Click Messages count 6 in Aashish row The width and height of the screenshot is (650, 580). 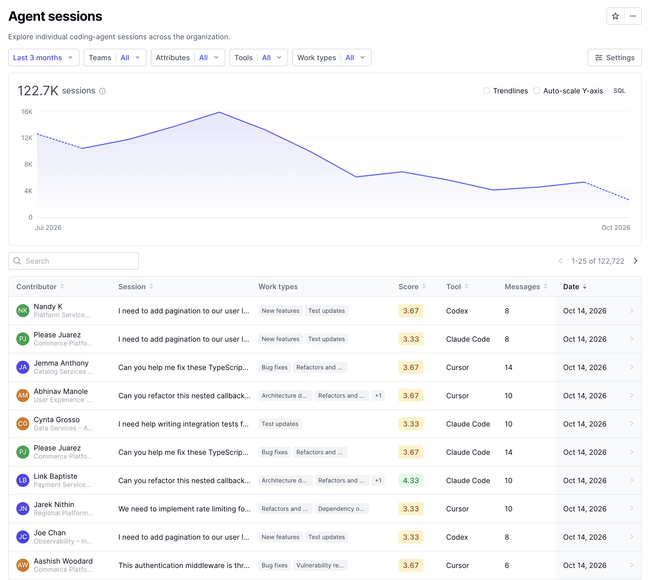[x=507, y=565]
